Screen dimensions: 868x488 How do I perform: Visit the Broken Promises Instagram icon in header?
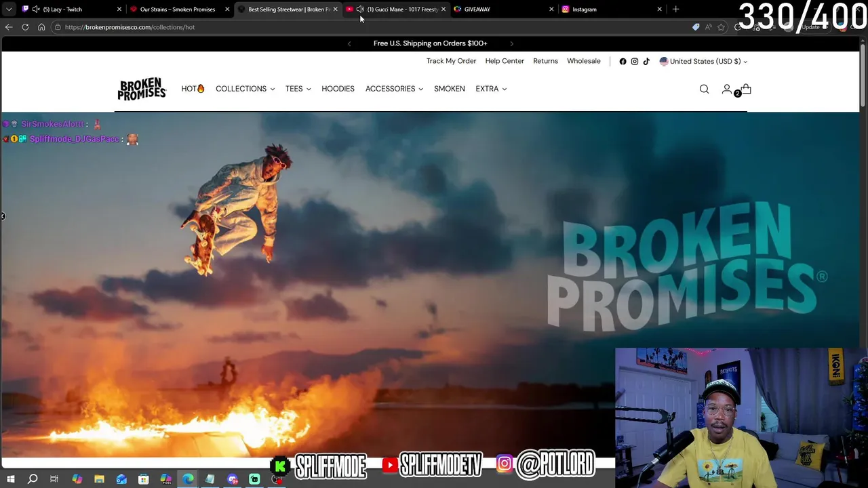[635, 61]
